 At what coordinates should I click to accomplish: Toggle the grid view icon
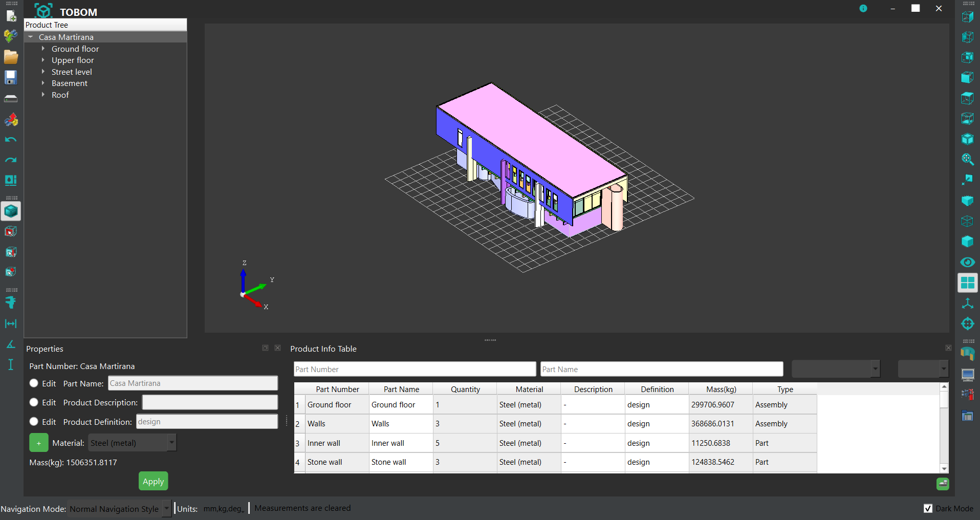point(967,283)
